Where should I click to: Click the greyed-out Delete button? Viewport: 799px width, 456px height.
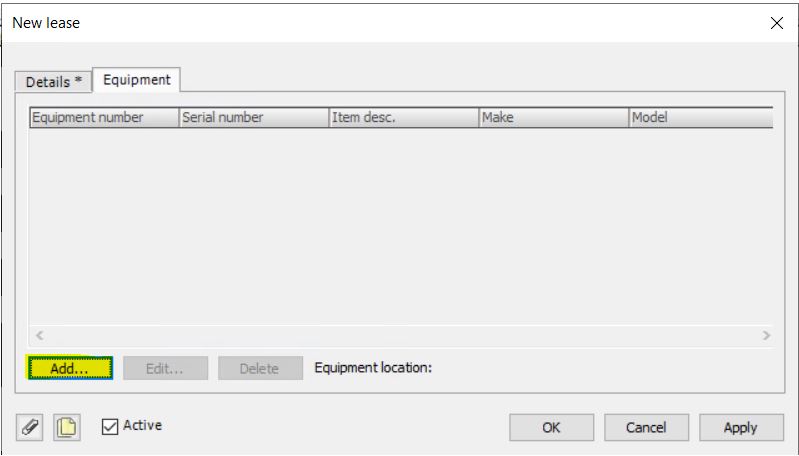pyautogui.click(x=260, y=368)
